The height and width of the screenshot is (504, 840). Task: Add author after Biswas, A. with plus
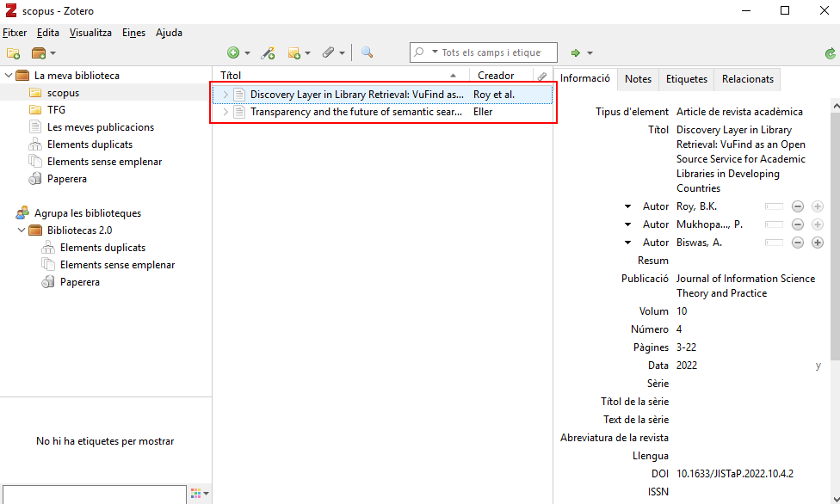click(x=818, y=243)
